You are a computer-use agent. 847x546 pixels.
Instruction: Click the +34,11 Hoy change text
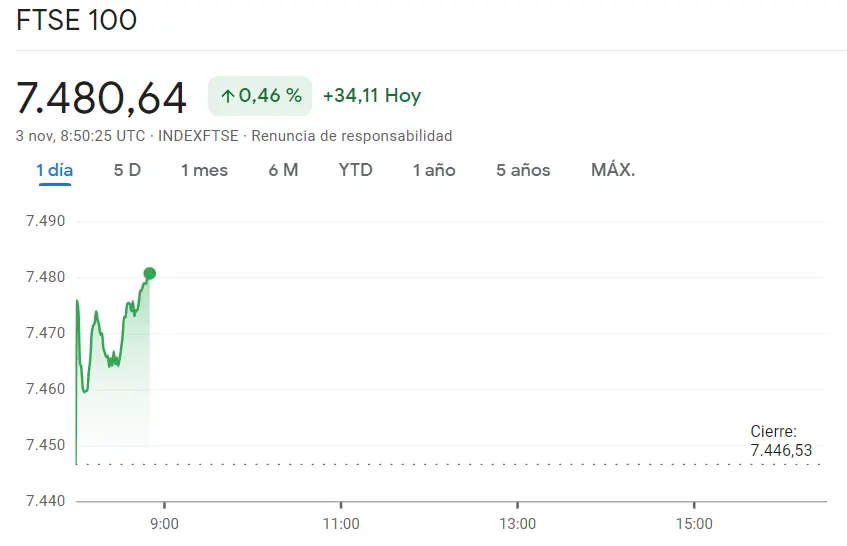(372, 96)
